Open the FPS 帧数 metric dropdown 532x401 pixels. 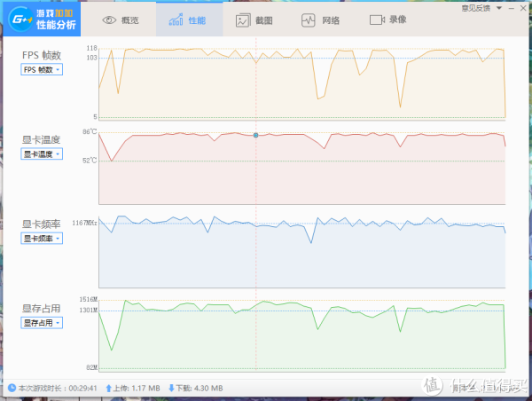[x=42, y=69]
